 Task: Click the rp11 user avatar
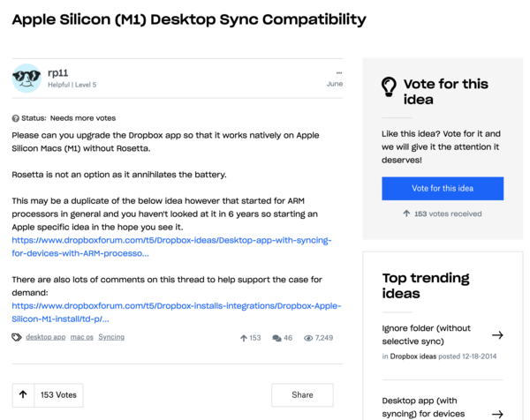[27, 79]
